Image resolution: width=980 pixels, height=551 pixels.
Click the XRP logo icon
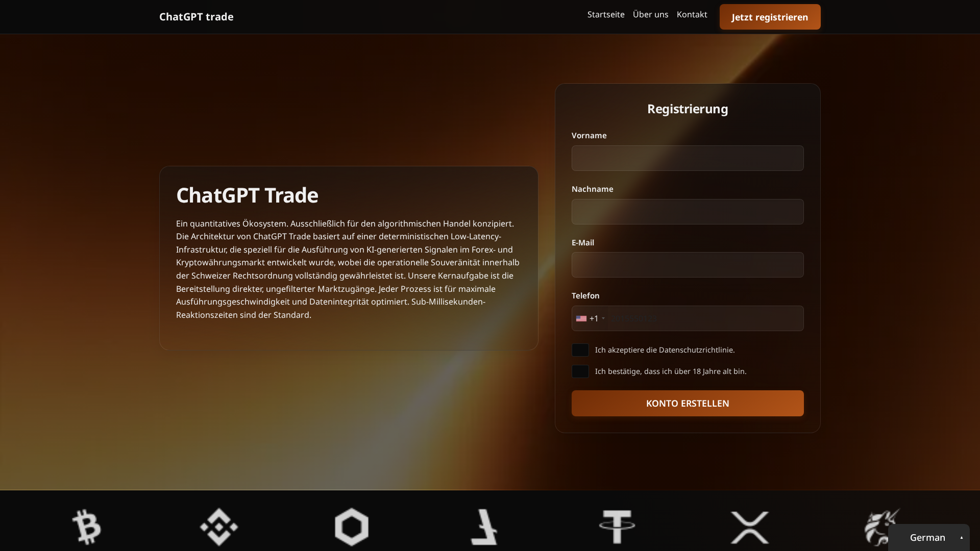[750, 528]
